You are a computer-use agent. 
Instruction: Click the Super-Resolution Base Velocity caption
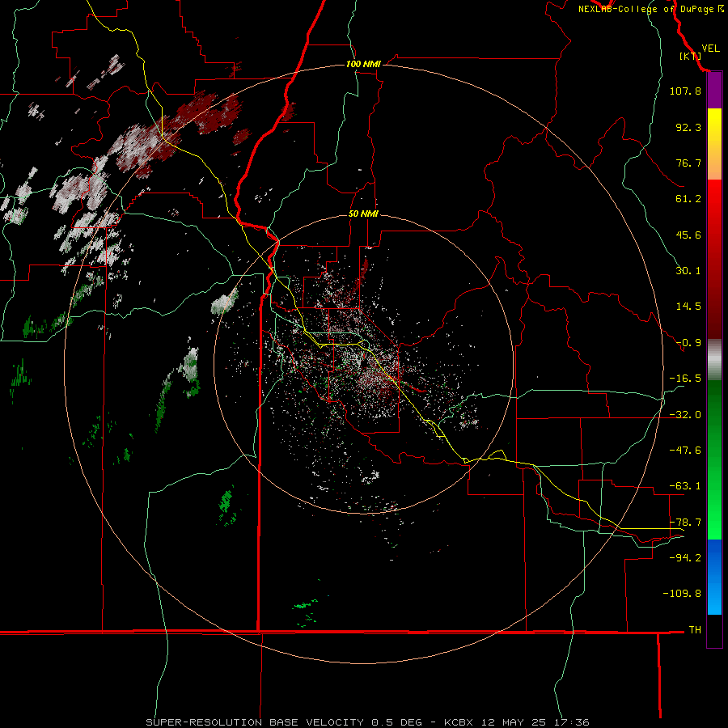tap(367, 722)
